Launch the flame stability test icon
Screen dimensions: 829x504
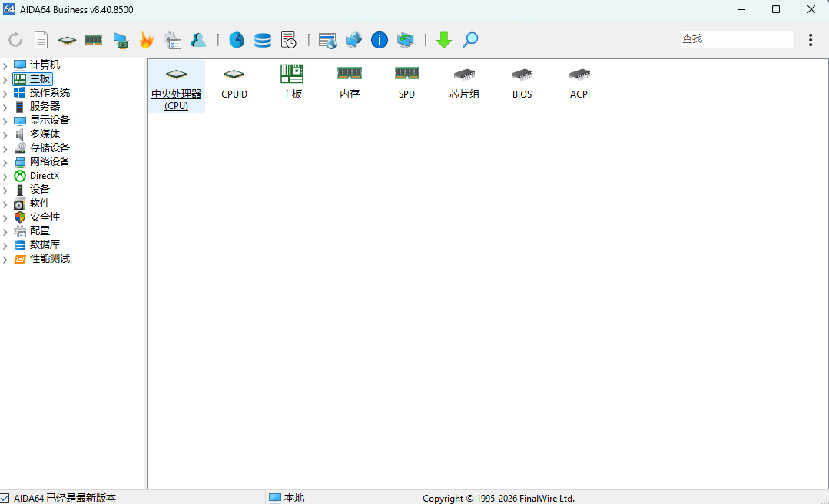(x=147, y=40)
